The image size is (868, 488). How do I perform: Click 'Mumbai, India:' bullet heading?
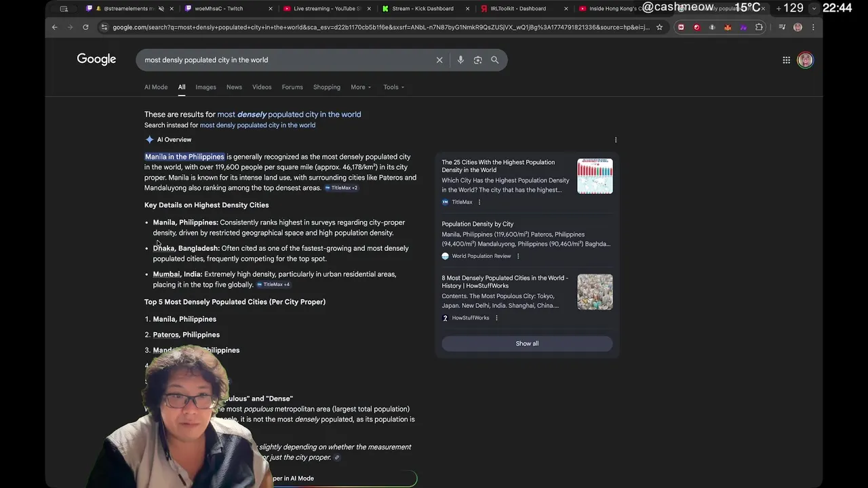(x=178, y=274)
